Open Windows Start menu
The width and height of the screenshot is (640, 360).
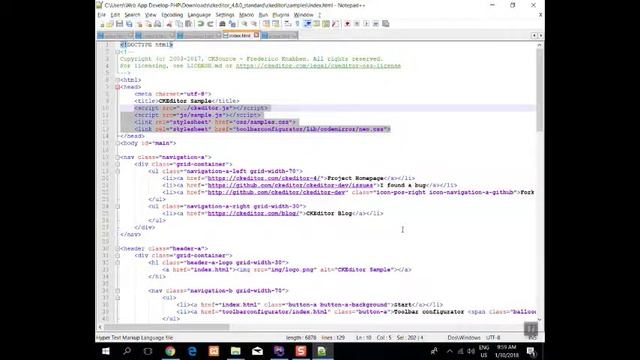(105, 351)
